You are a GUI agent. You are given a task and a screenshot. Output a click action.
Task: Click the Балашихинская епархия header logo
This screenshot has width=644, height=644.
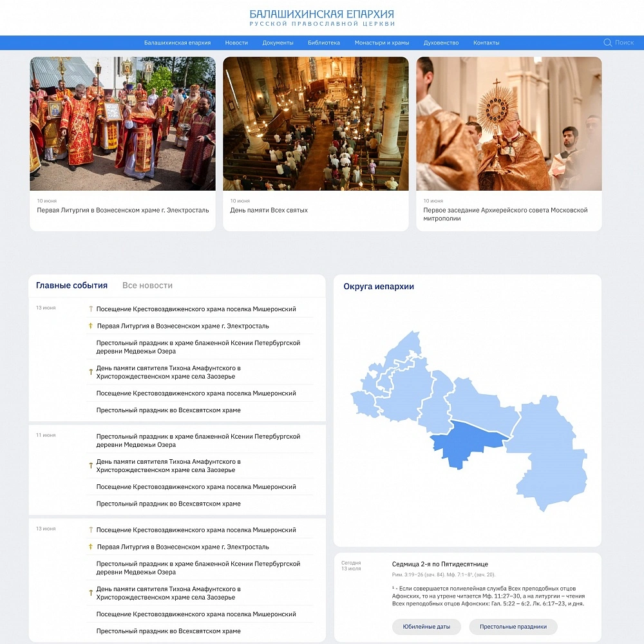pyautogui.click(x=322, y=18)
